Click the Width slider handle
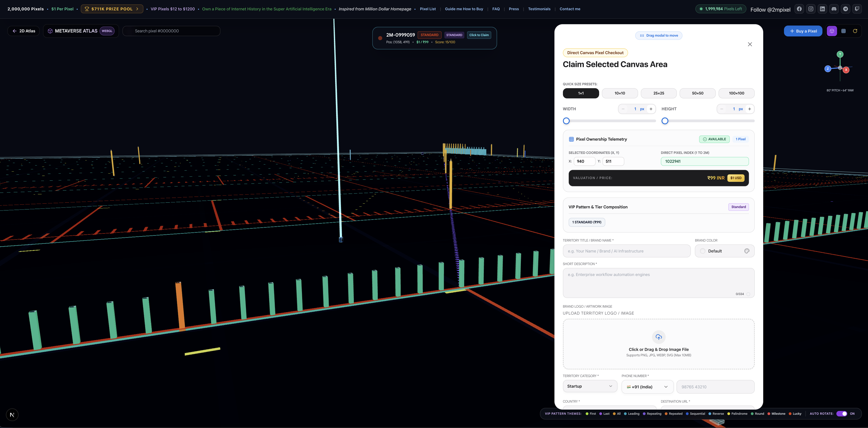The image size is (868, 428). pyautogui.click(x=566, y=121)
